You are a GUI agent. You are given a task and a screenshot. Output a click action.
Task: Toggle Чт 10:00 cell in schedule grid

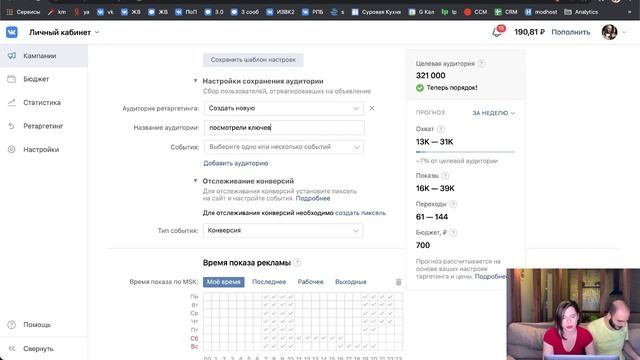point(291,321)
